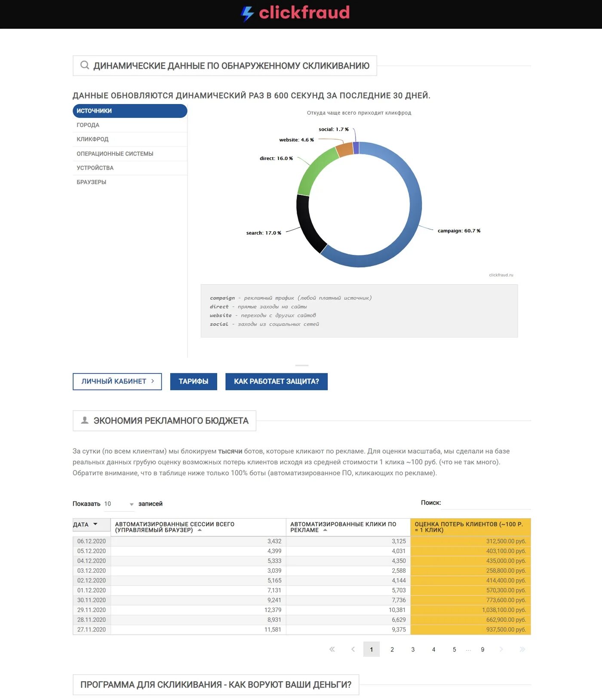Image resolution: width=602 pixels, height=700 pixels.
Task: Click the ОЦЕНКА ПОТЕРЬ КЛИЕНТОВ column header
Action: (471, 527)
